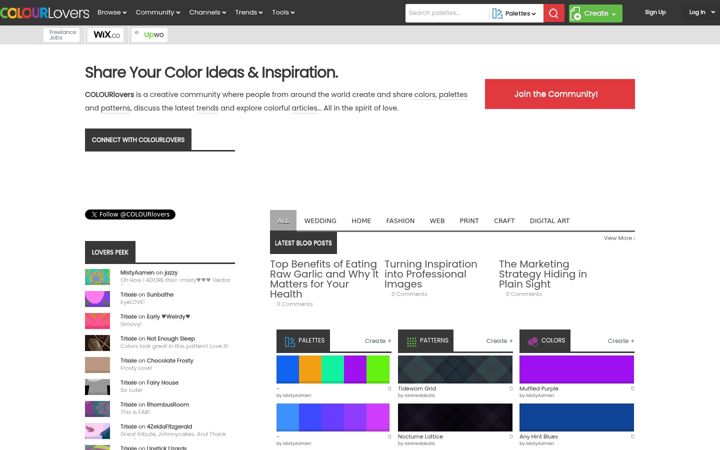This screenshot has width=720, height=450.
Task: Open Top Benefits of Eating Raw Garlic post
Action: point(324,279)
